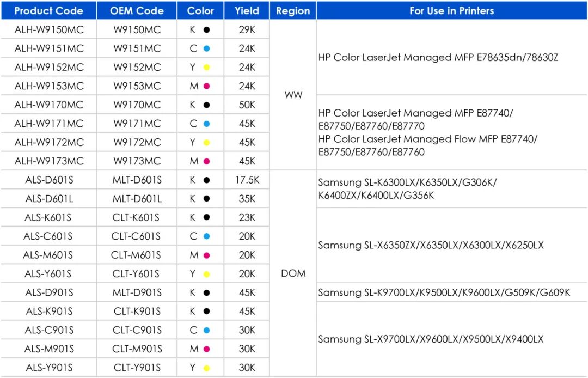Screen dimensions: 588x378
Task: Select product code ALH-W9151MC
Action: click(49, 48)
